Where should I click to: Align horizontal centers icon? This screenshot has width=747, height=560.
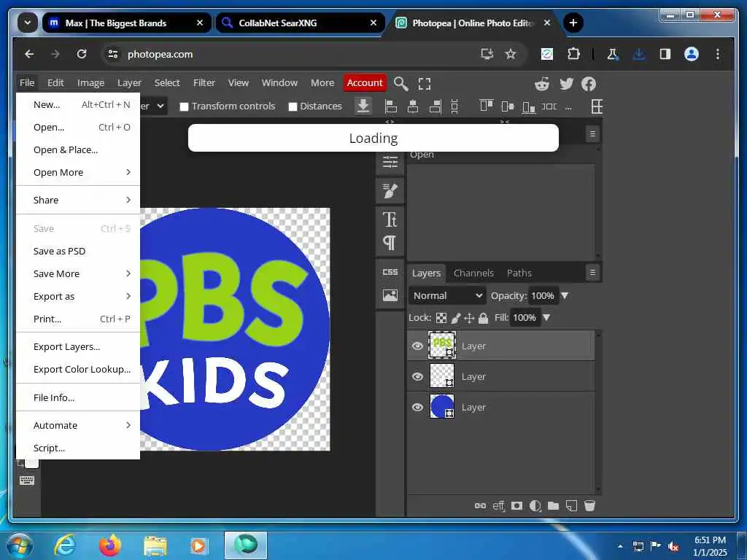(413, 106)
